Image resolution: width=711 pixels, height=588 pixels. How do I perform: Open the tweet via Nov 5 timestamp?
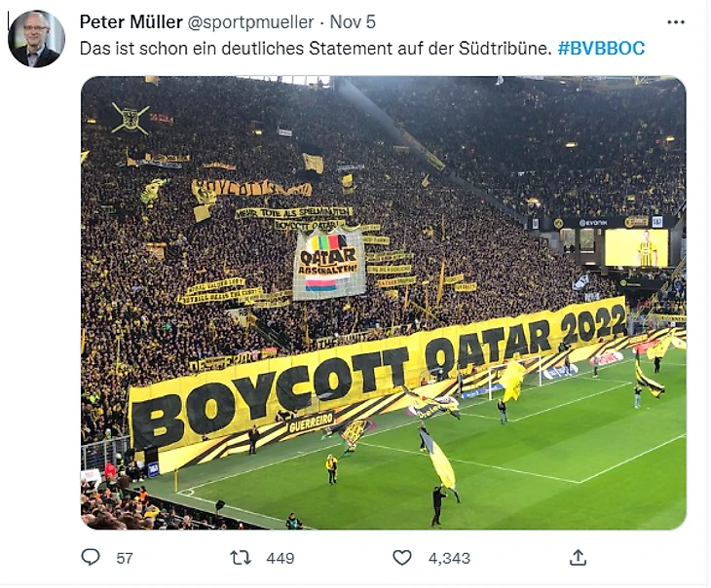(x=353, y=22)
